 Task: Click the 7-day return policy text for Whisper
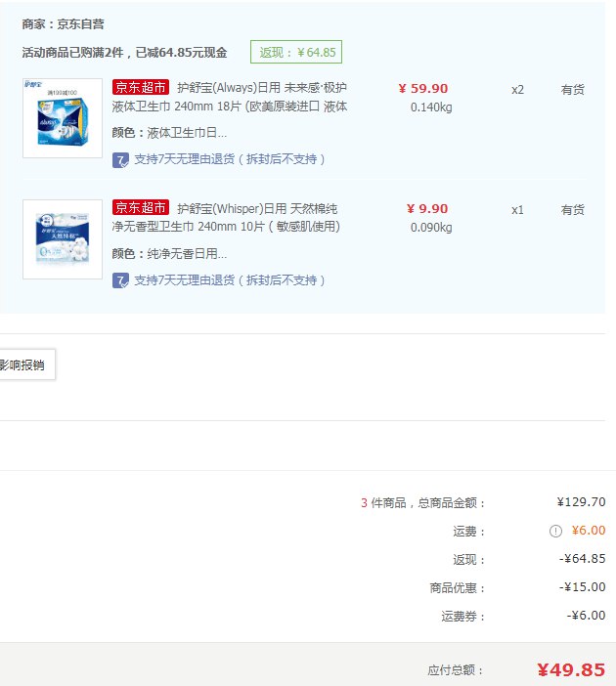coord(230,280)
